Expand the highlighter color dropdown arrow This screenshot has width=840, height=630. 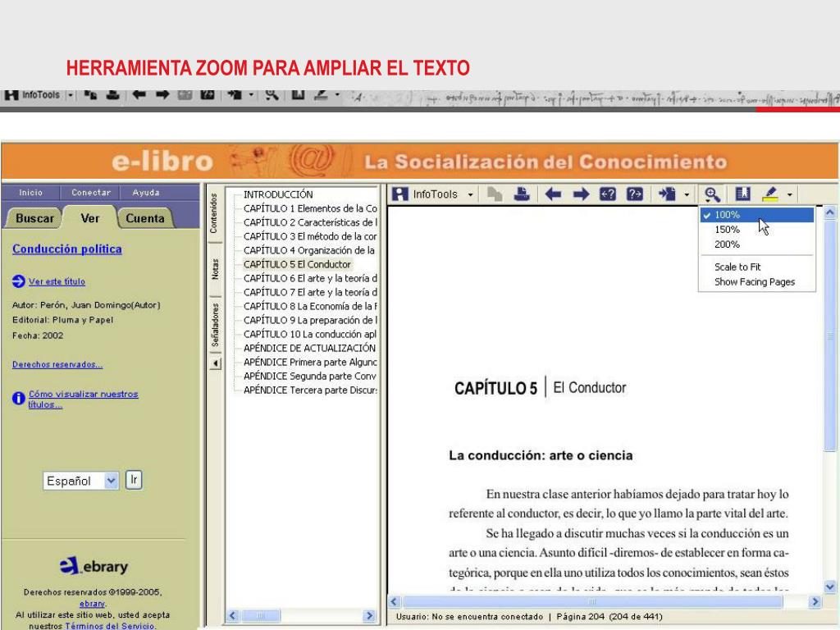[x=790, y=195]
